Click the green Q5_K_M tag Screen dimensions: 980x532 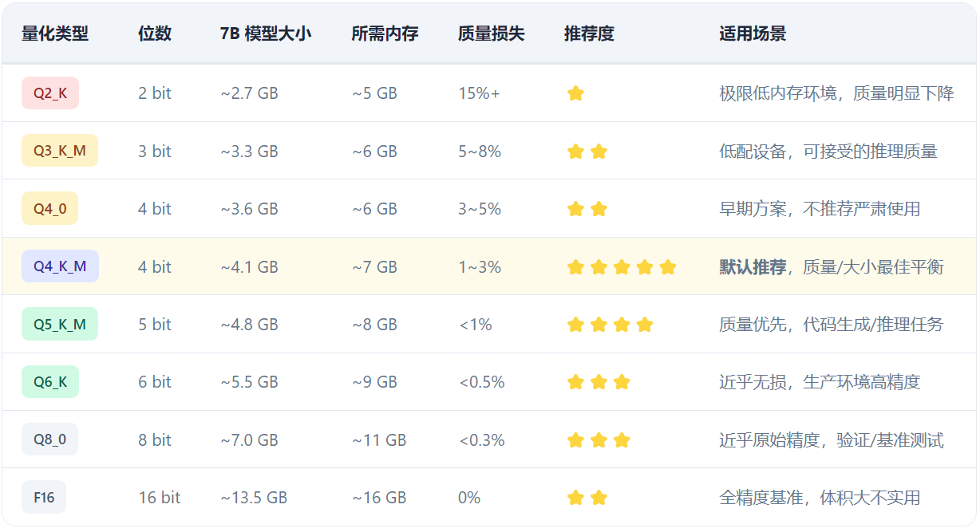pos(60,325)
